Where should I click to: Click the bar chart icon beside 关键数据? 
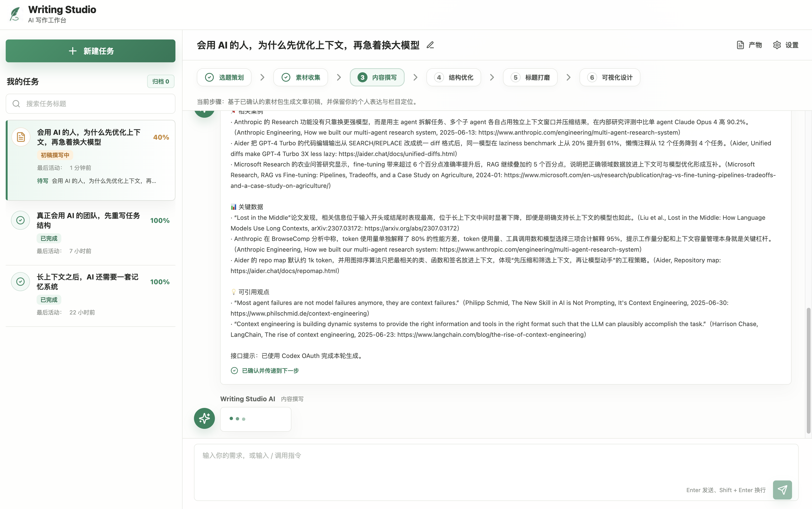[233, 207]
